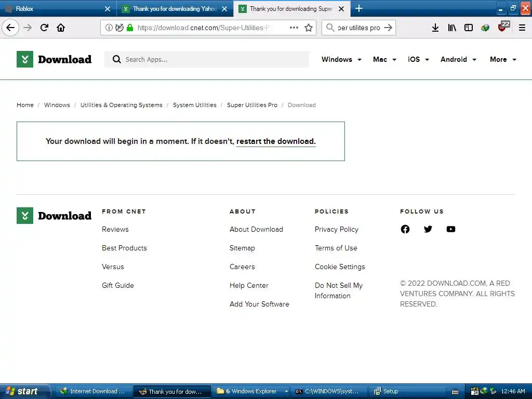
Task: Open the Twitter follow icon
Action: point(428,229)
